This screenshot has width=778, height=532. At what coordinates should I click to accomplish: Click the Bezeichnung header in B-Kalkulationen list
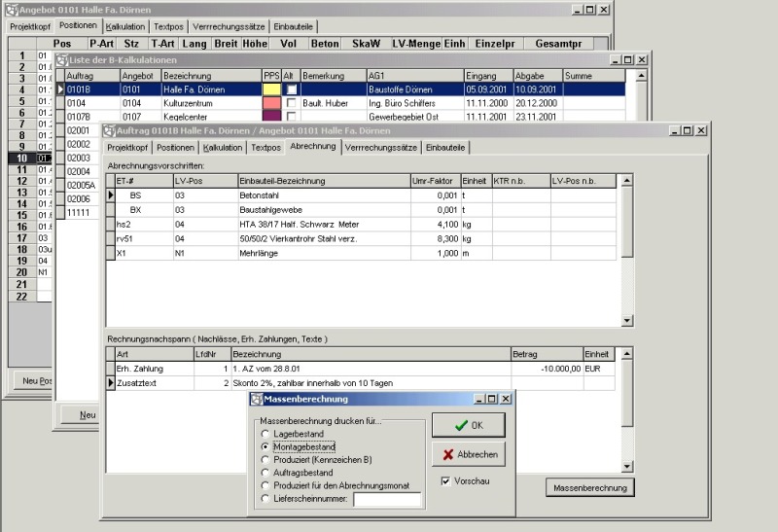tap(212, 76)
